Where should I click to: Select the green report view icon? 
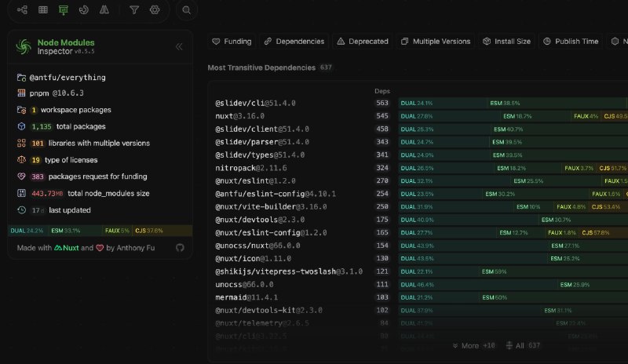tap(63, 10)
